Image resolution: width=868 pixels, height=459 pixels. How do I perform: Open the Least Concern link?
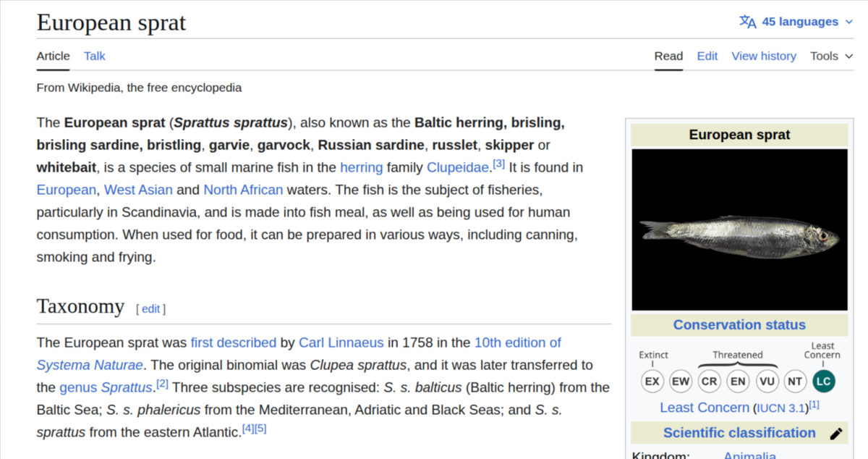point(705,408)
